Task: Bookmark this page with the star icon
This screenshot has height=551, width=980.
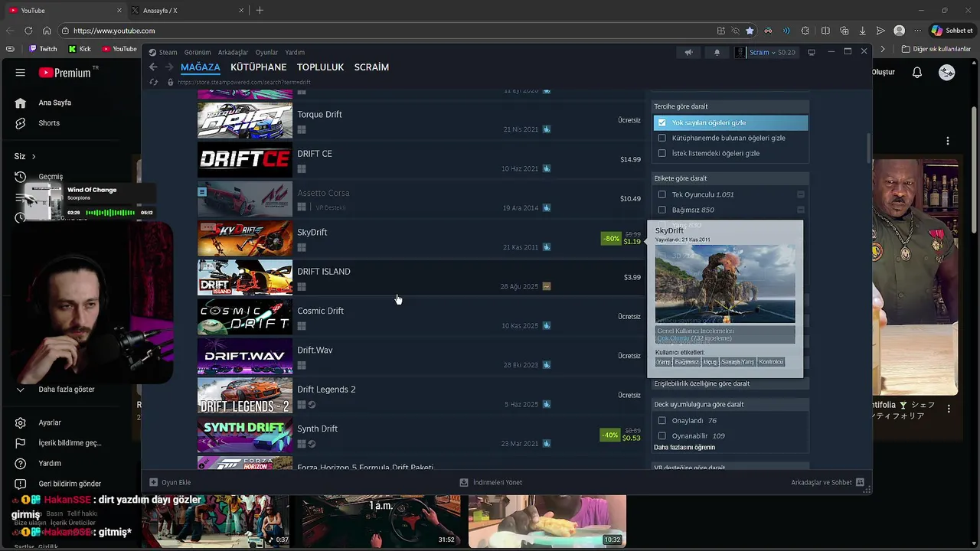Action: coord(750,31)
